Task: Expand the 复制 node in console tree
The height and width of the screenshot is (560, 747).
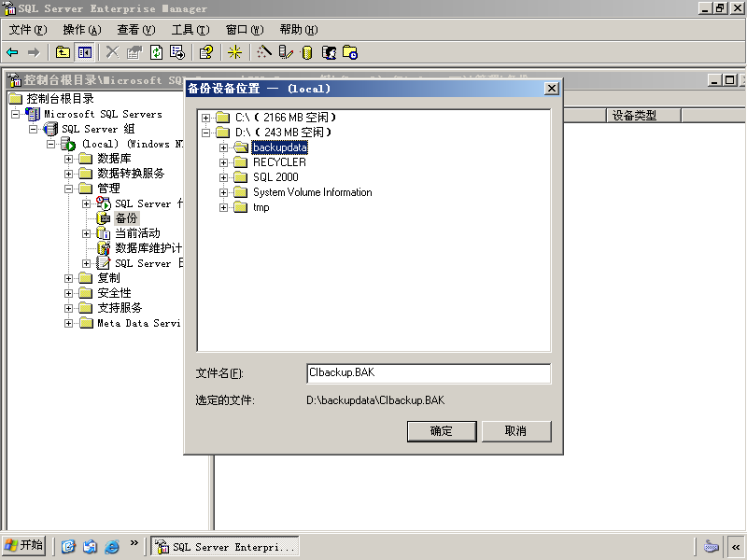Action: [x=68, y=278]
